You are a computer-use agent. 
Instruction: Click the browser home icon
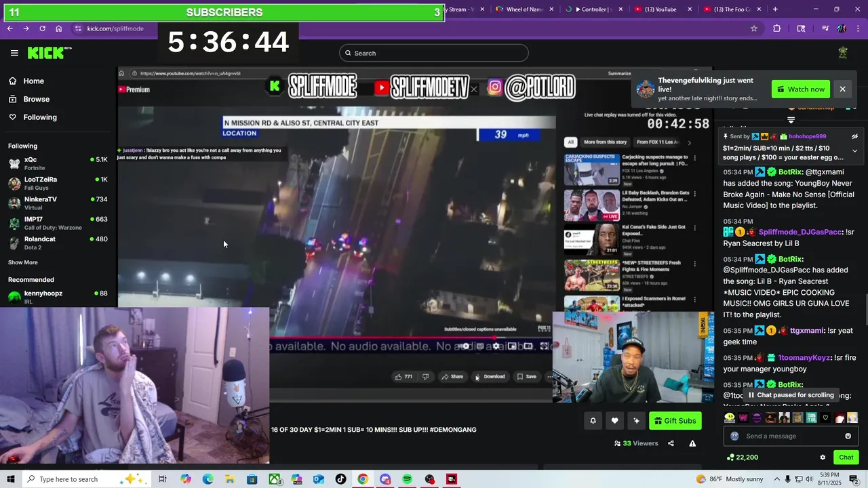[x=59, y=28]
